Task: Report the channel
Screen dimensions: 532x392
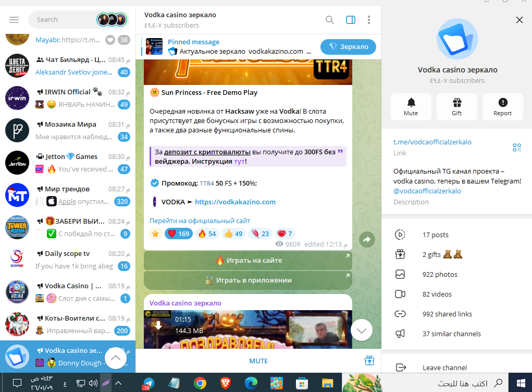Action: tap(502, 106)
